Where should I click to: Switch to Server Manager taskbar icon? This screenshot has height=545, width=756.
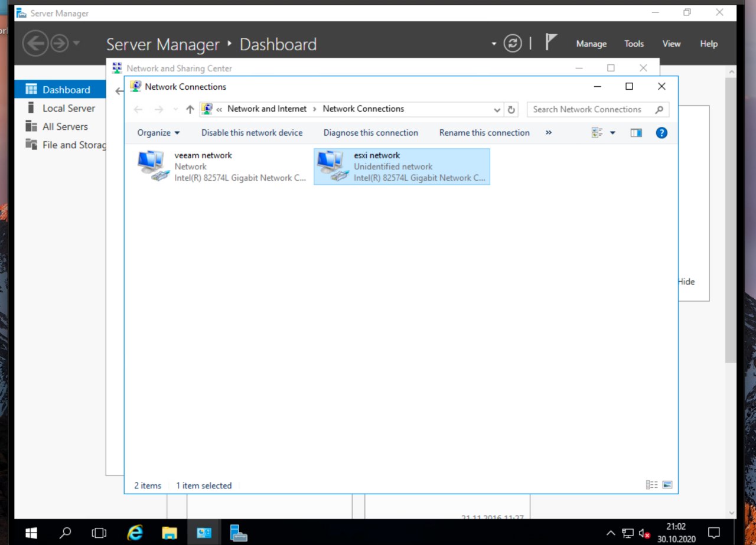point(239,533)
